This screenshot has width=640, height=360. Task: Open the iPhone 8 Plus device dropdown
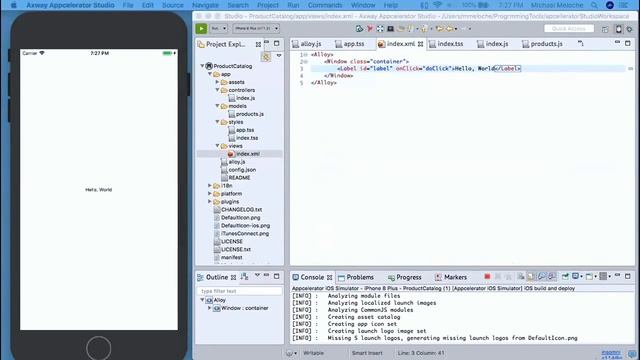256,29
